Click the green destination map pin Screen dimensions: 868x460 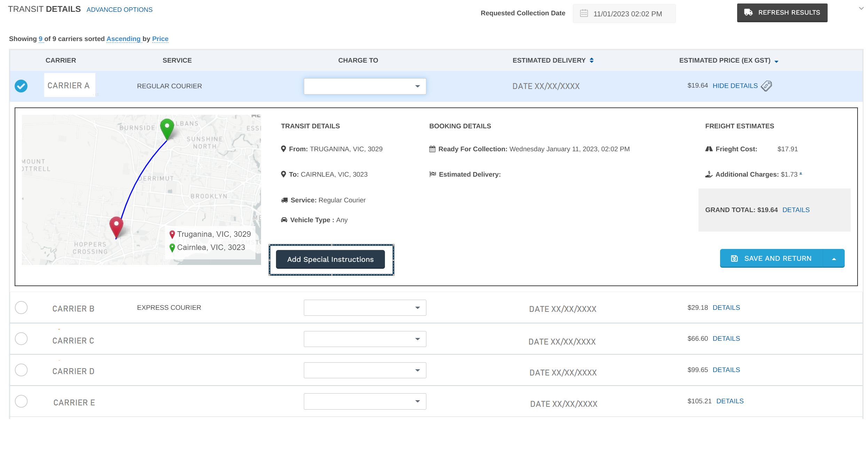coord(167,128)
